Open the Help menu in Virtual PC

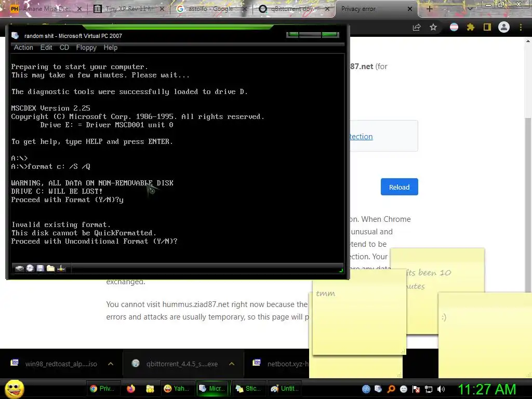pos(110,47)
